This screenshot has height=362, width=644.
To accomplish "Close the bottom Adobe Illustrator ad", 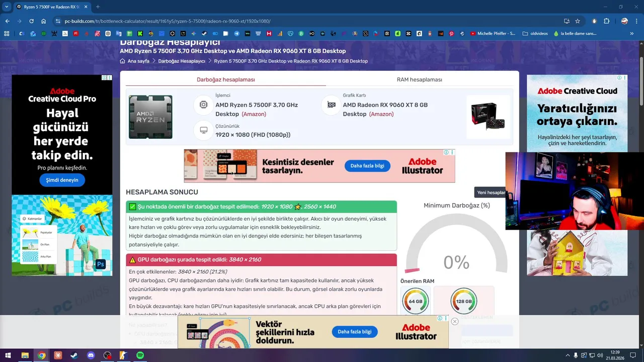I will (454, 321).
